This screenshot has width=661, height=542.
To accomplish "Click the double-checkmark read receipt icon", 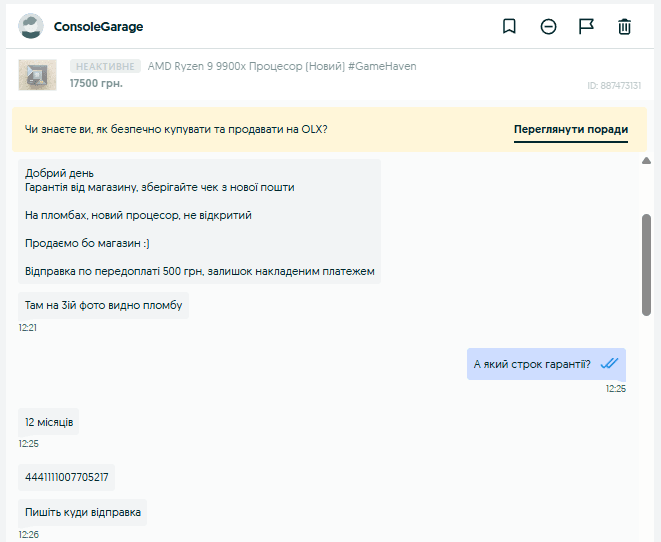I will [609, 364].
